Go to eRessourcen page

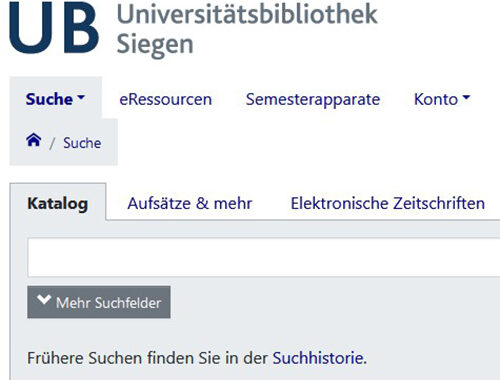pyautogui.click(x=166, y=99)
